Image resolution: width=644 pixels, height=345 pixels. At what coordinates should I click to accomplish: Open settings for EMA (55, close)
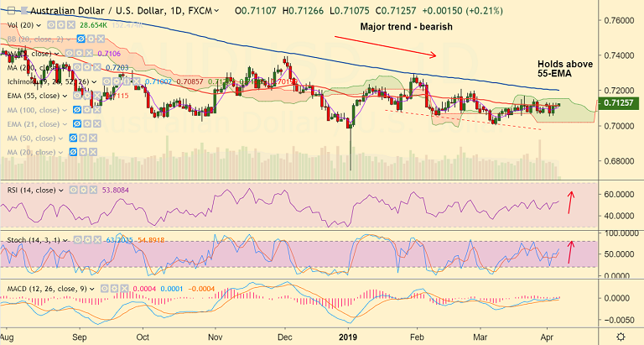87,96
